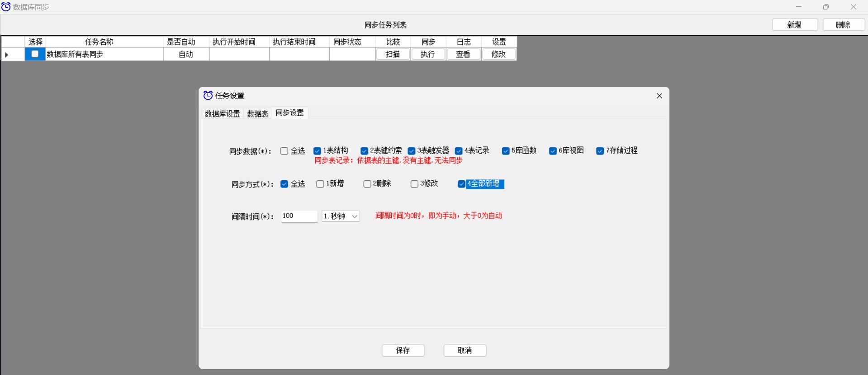Click the 任务名称 column header
This screenshot has width=868, height=375.
tap(104, 42)
